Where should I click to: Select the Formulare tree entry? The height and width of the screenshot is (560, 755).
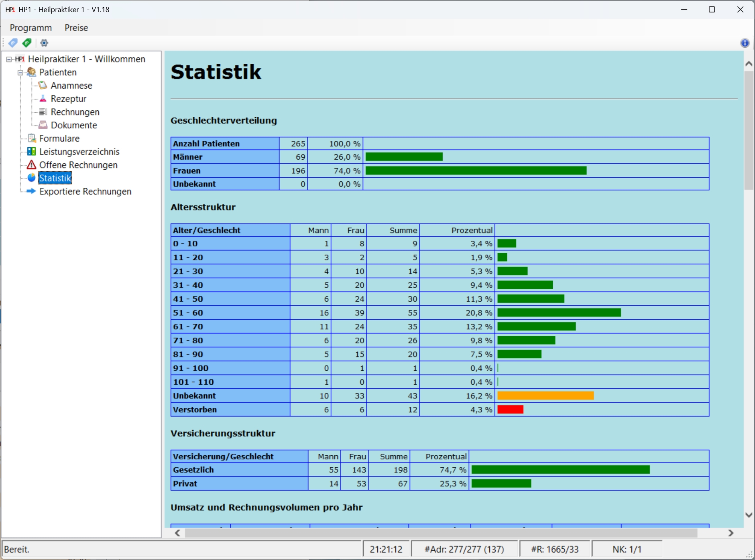(x=59, y=138)
